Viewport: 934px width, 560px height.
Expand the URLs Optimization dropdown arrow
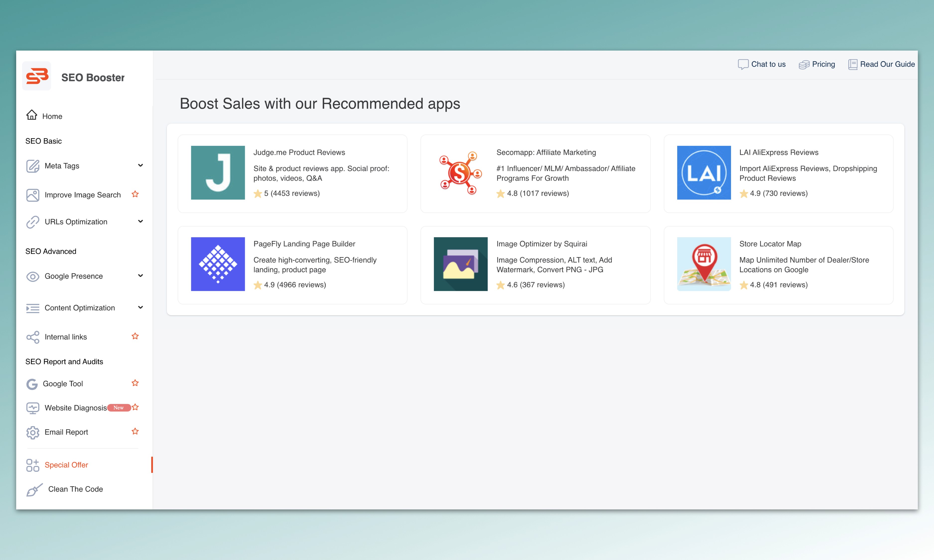click(x=140, y=222)
